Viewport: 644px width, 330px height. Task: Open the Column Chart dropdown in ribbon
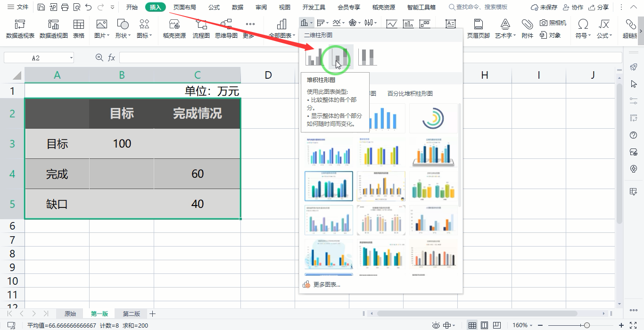306,23
